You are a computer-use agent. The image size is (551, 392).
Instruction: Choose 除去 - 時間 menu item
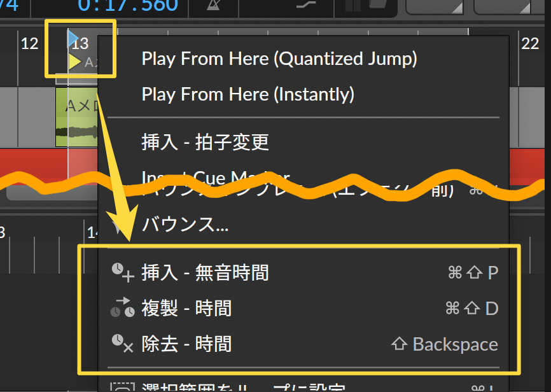(x=186, y=344)
